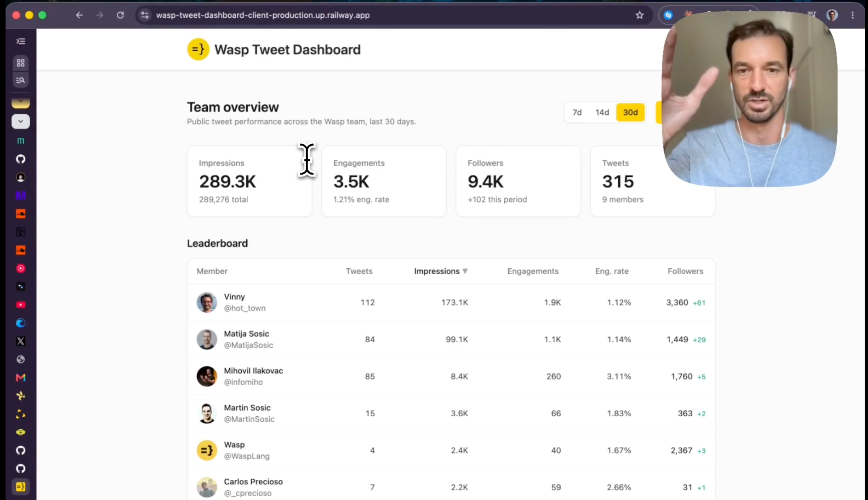The height and width of the screenshot is (500, 868).
Task: Sort leaderboard by Tweets column
Action: tap(359, 271)
